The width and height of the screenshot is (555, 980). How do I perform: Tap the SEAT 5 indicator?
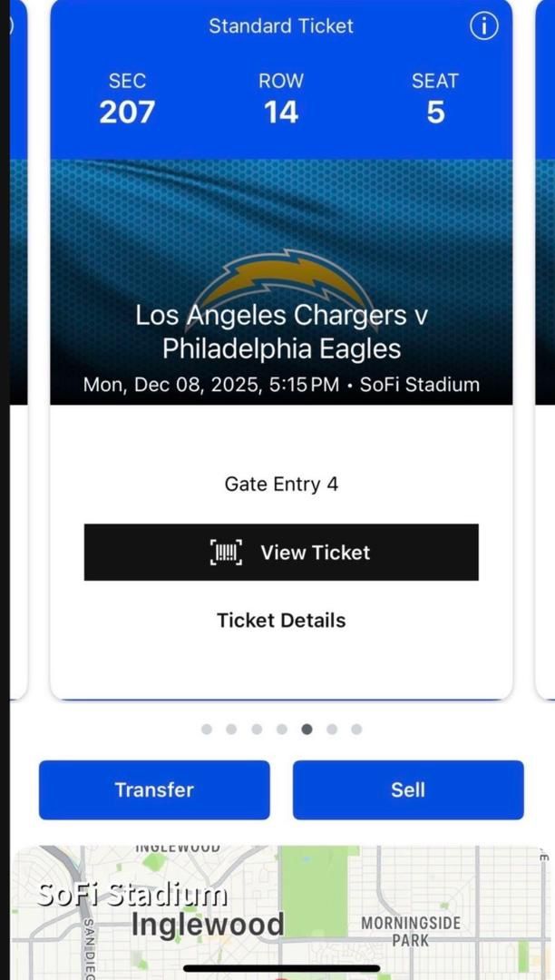click(x=434, y=98)
